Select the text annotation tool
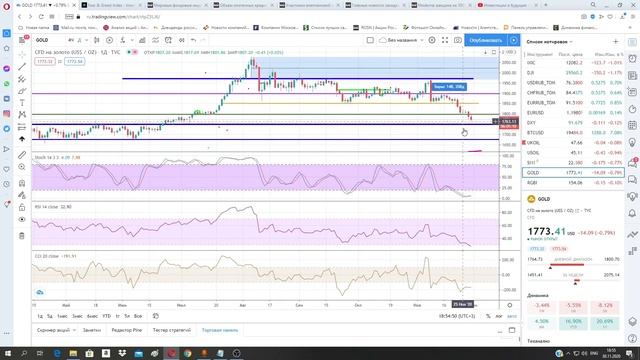 [22, 103]
